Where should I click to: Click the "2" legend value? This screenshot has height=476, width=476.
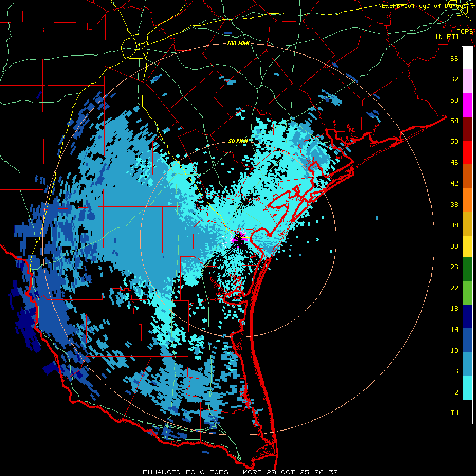click(x=456, y=392)
